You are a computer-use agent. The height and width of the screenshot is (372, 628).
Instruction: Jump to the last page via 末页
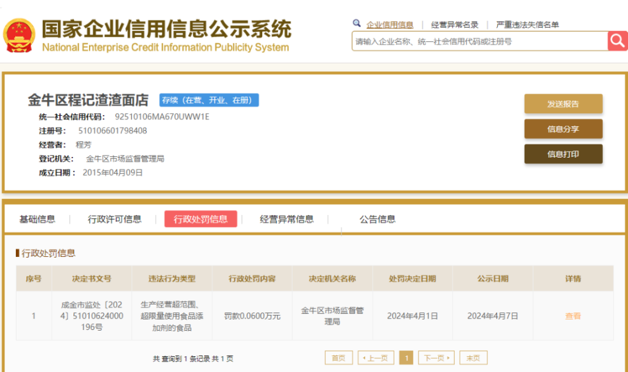(473, 358)
